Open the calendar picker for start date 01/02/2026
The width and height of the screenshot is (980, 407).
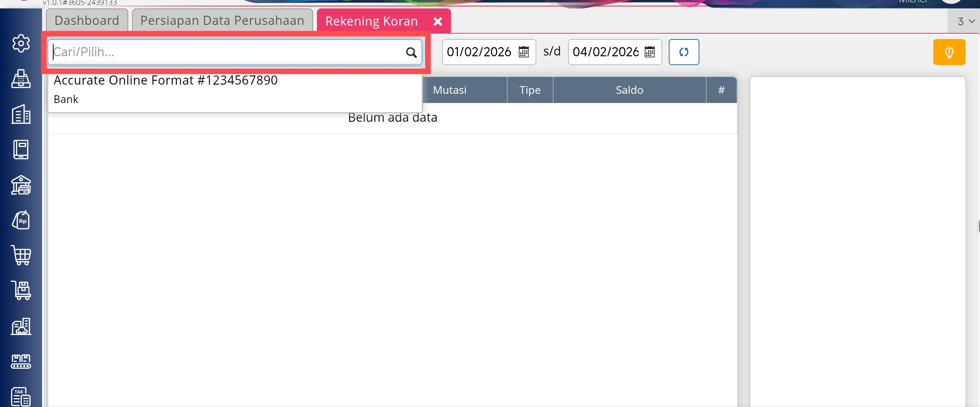pyautogui.click(x=524, y=52)
